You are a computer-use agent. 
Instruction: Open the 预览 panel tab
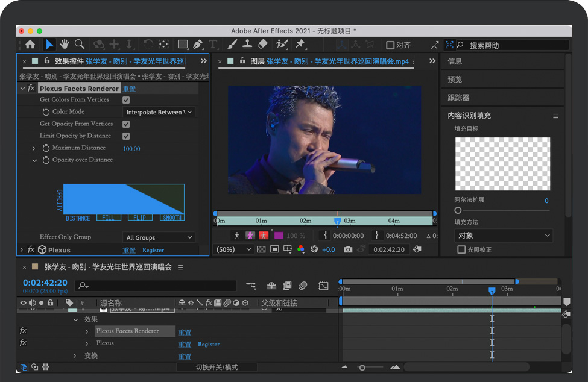pyautogui.click(x=455, y=79)
